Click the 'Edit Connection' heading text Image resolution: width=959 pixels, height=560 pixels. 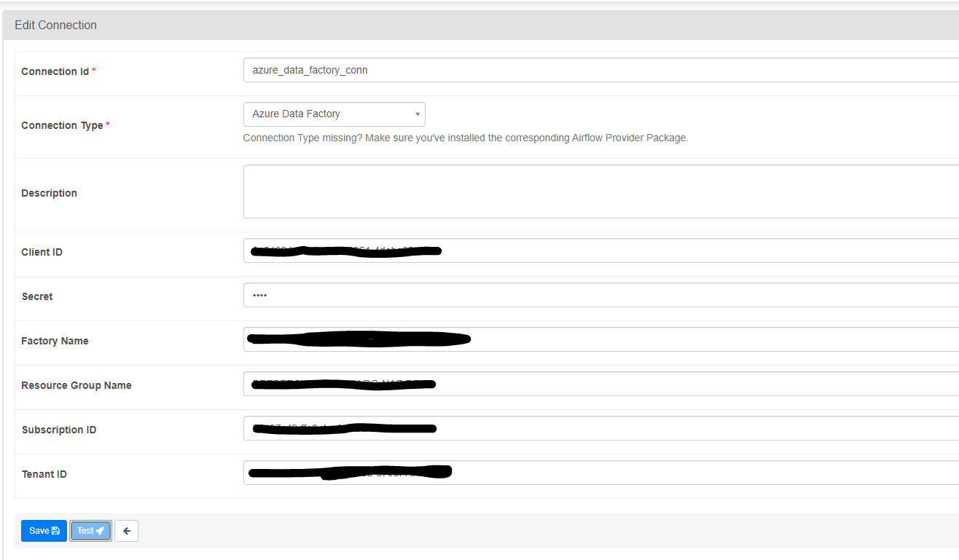click(55, 25)
